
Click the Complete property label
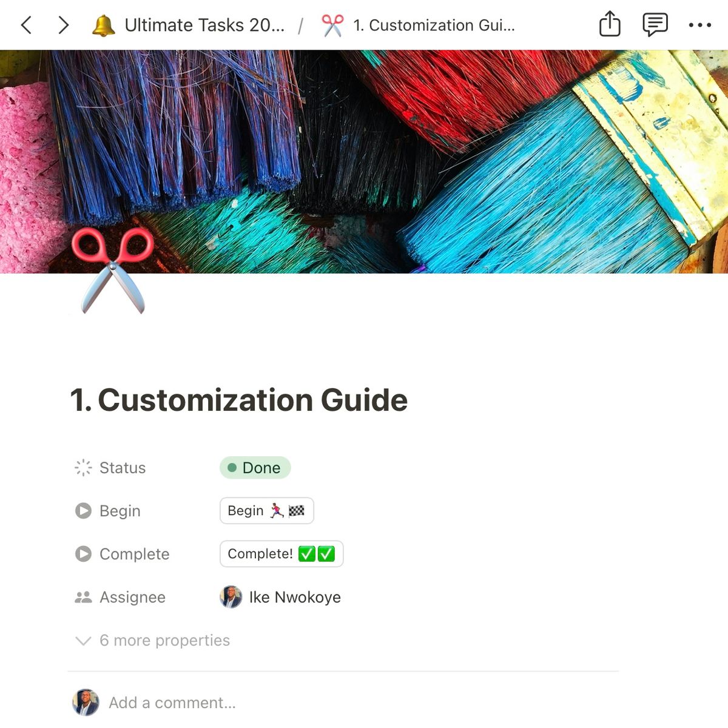pyautogui.click(x=134, y=554)
